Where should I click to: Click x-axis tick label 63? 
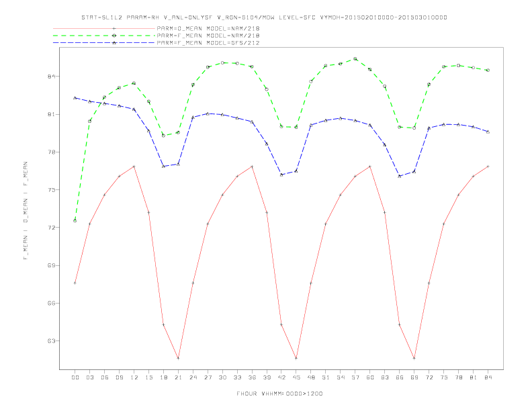385,377
